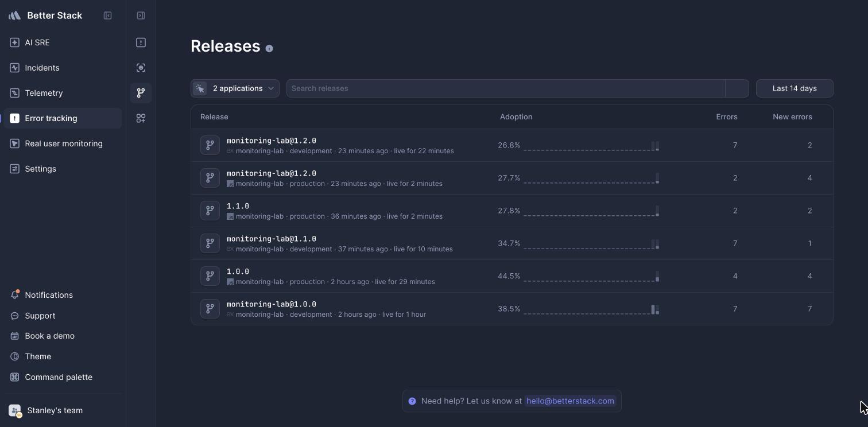Click the grid-plus add icon in the narrow sidebar
This screenshot has height=427, width=868.
[141, 118]
